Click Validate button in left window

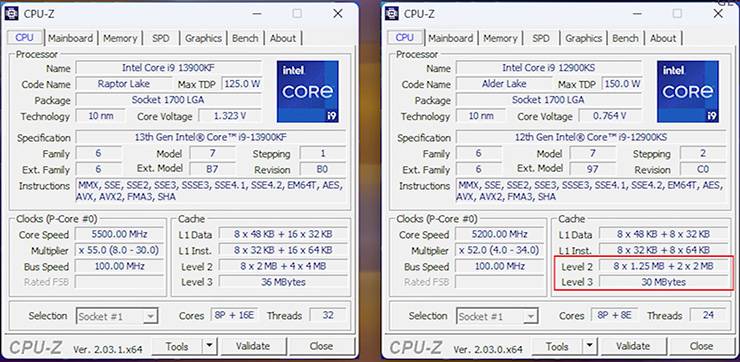click(253, 346)
